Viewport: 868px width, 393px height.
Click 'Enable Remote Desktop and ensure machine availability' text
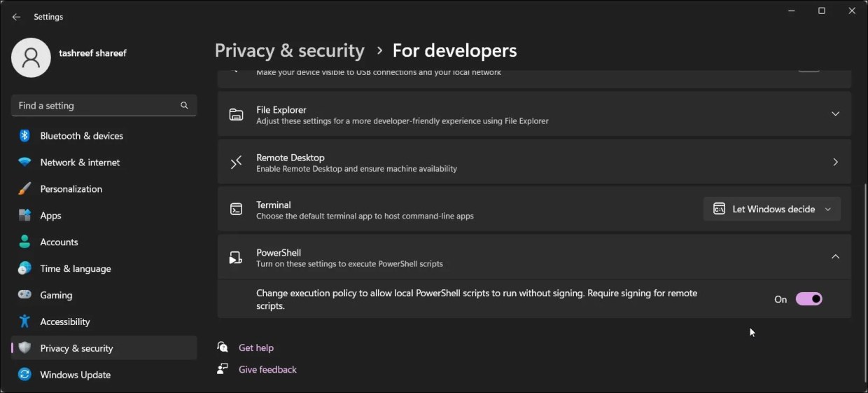click(x=356, y=169)
